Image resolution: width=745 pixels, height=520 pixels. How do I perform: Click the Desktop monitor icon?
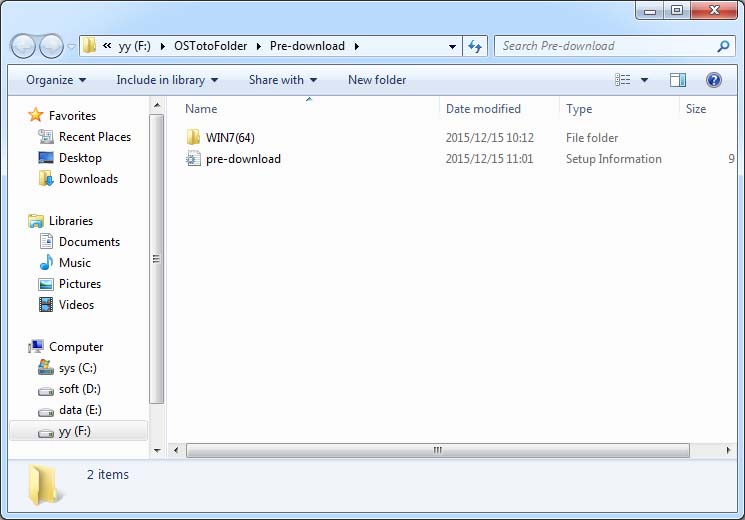pos(46,157)
